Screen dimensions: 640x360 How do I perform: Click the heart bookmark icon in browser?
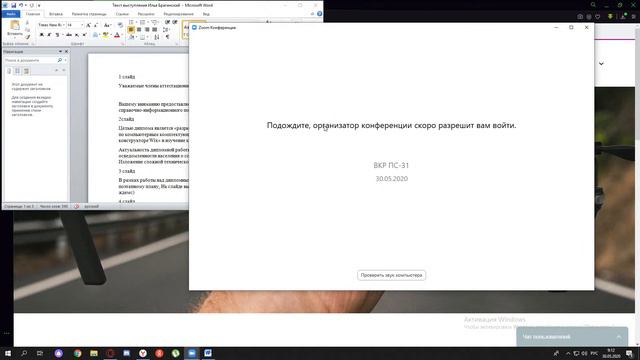(x=598, y=17)
